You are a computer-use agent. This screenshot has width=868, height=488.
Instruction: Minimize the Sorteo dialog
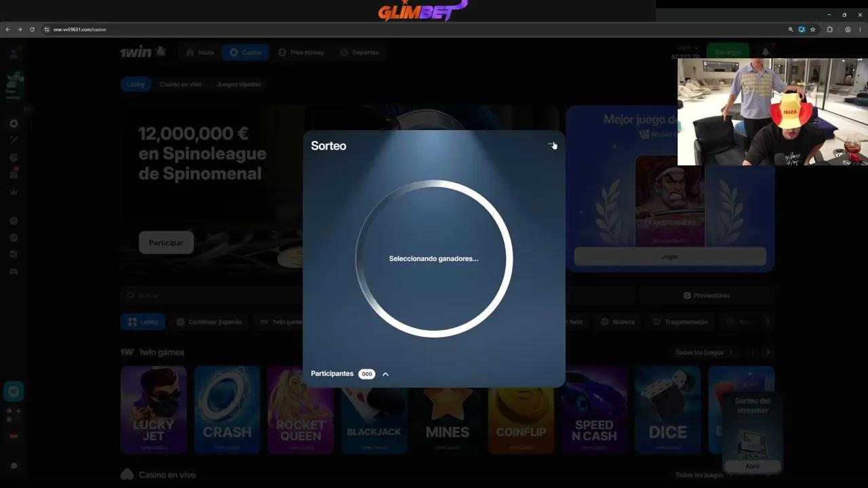(551, 146)
